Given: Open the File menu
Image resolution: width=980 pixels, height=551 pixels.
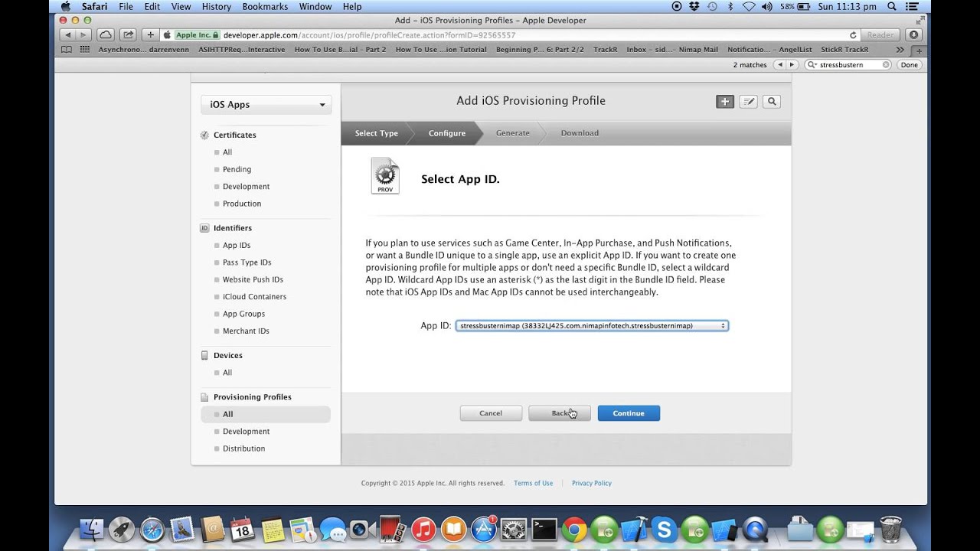Looking at the screenshot, I should pyautogui.click(x=126, y=7).
